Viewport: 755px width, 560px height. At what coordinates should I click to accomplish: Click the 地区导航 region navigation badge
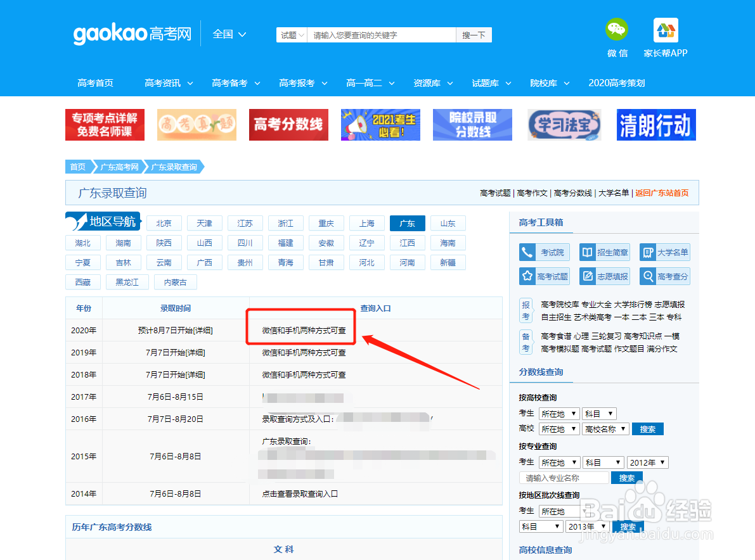[103, 221]
